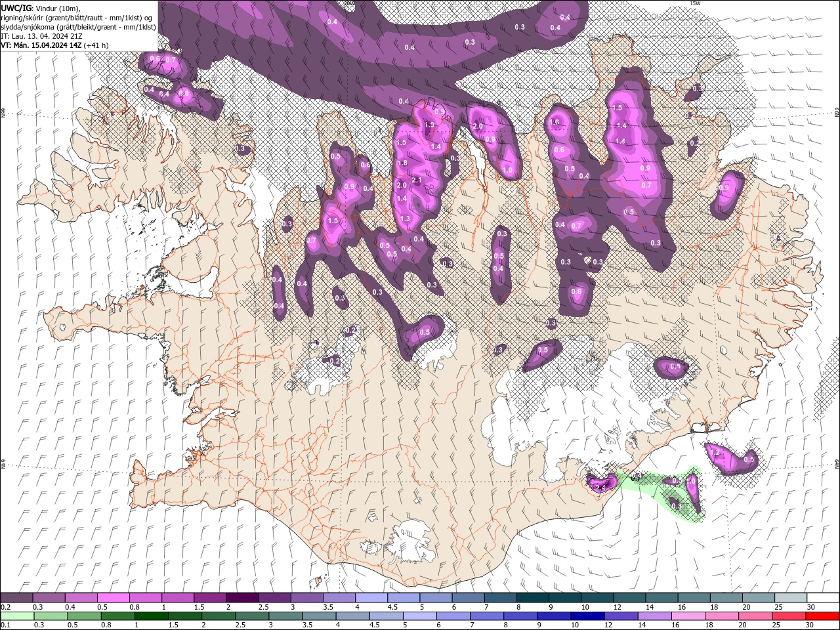Image resolution: width=840 pixels, height=630 pixels.
Task: Click the bright pink 0.5–0.8 swatch in upper legend
Action: click(114, 598)
